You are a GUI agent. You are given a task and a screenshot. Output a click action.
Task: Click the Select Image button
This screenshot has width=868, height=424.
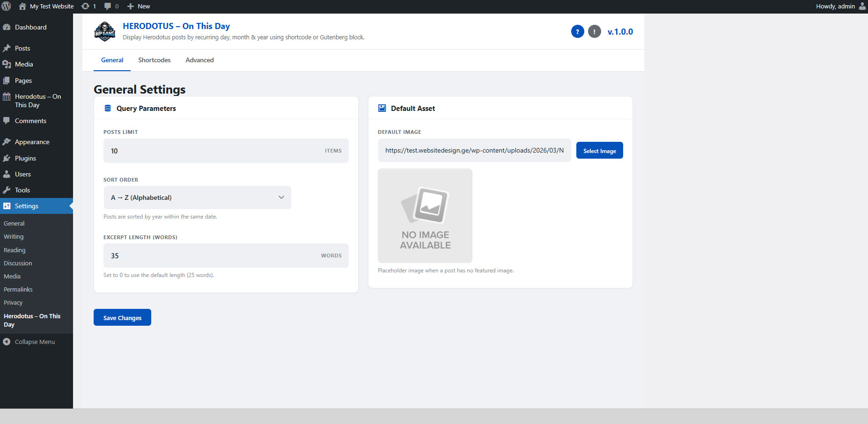(599, 150)
